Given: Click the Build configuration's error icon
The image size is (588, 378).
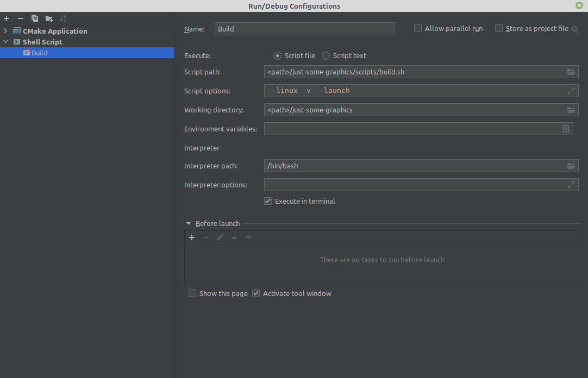Looking at the screenshot, I should pyautogui.click(x=27, y=52).
